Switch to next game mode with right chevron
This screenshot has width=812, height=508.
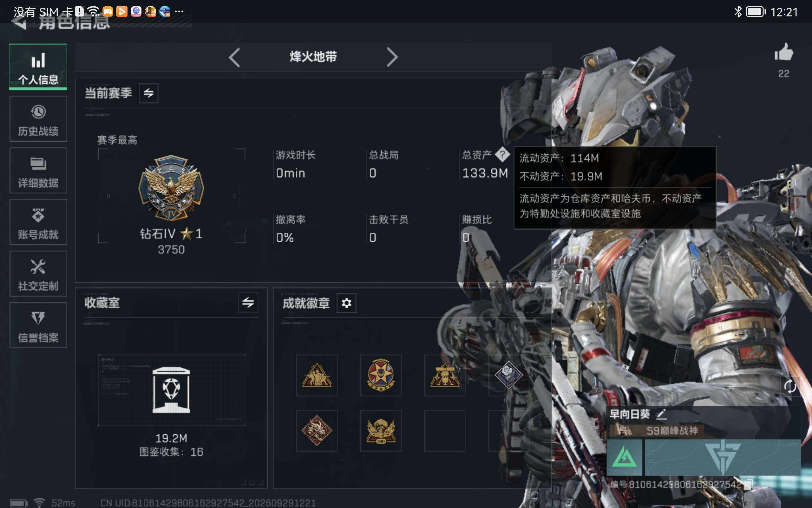392,57
